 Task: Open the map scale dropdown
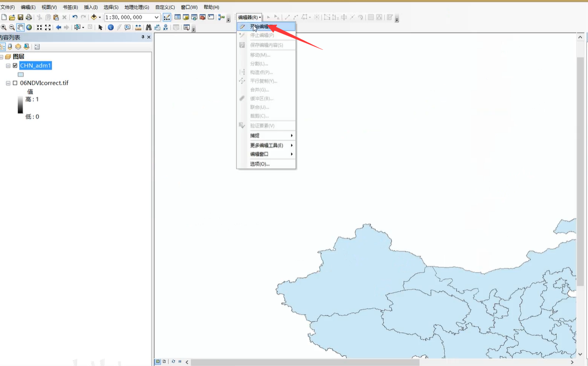point(157,17)
